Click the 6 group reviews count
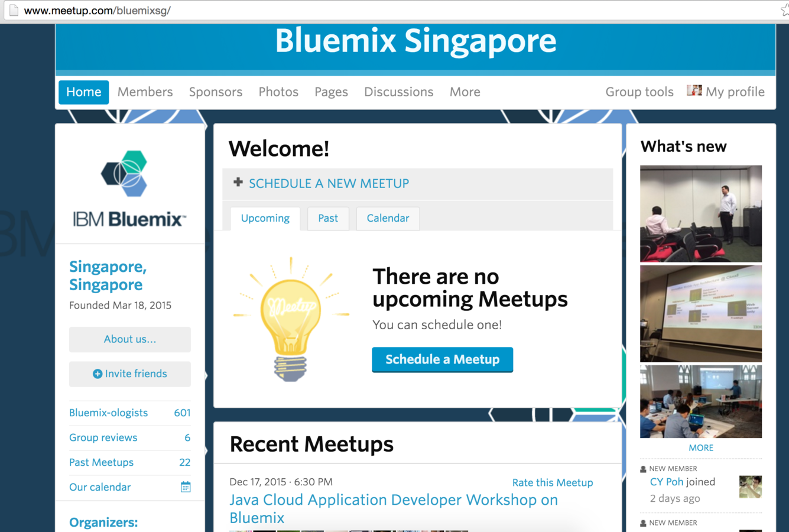This screenshot has width=789, height=532. (x=187, y=437)
